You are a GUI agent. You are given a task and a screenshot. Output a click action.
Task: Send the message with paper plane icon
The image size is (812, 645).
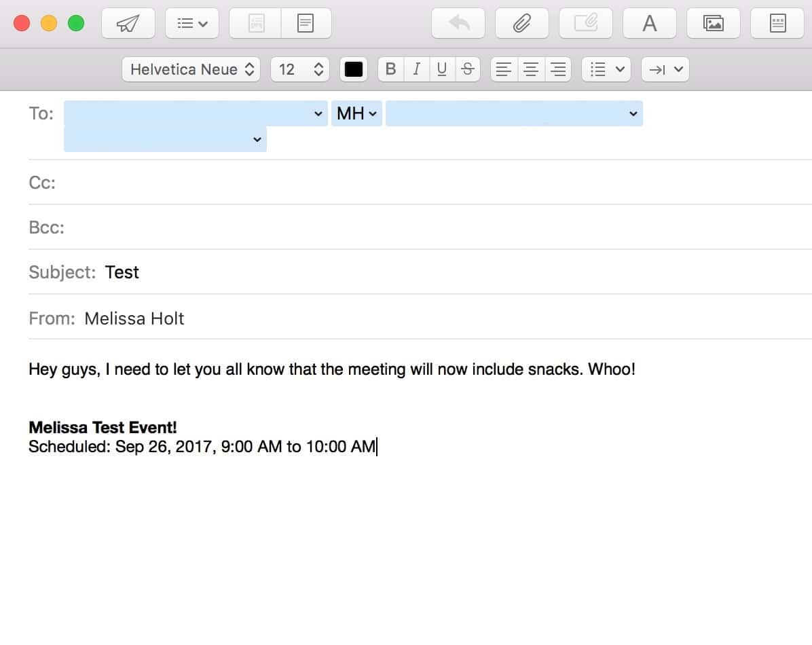click(128, 24)
